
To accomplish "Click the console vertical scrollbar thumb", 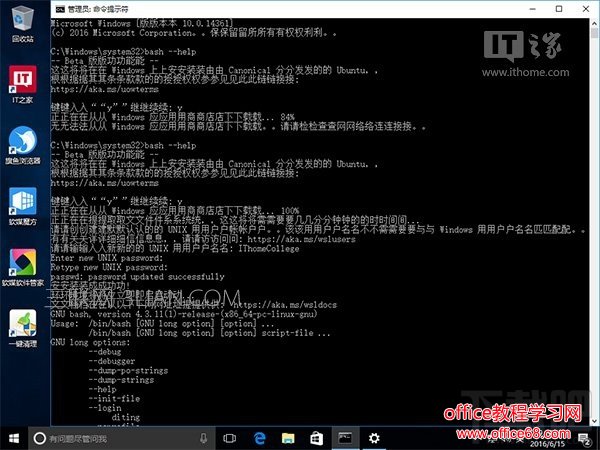I will tap(594, 32).
